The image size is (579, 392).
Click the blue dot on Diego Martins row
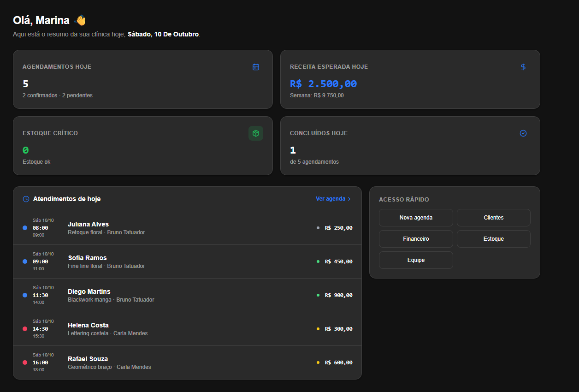click(25, 295)
